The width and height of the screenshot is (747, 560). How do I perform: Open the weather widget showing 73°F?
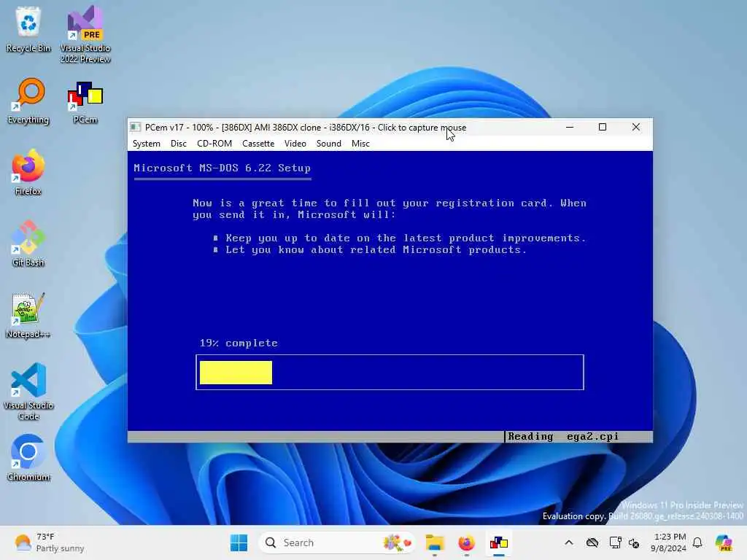tap(49, 542)
